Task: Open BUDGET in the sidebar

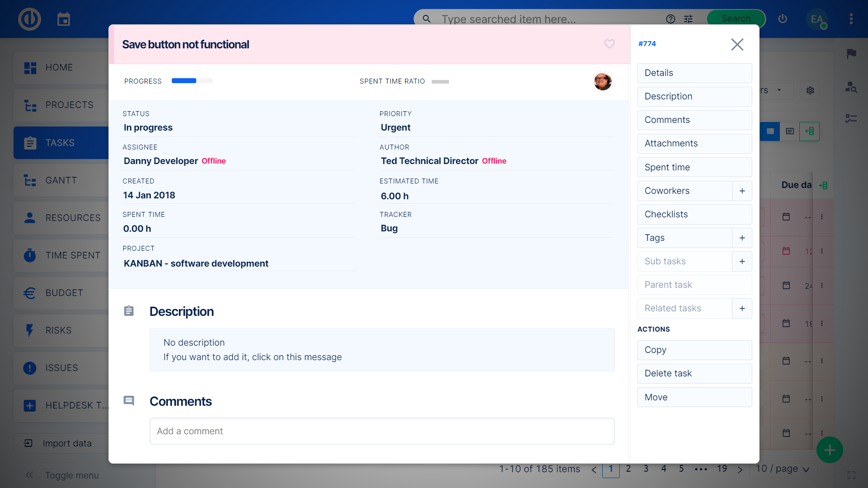Action: click(x=61, y=293)
